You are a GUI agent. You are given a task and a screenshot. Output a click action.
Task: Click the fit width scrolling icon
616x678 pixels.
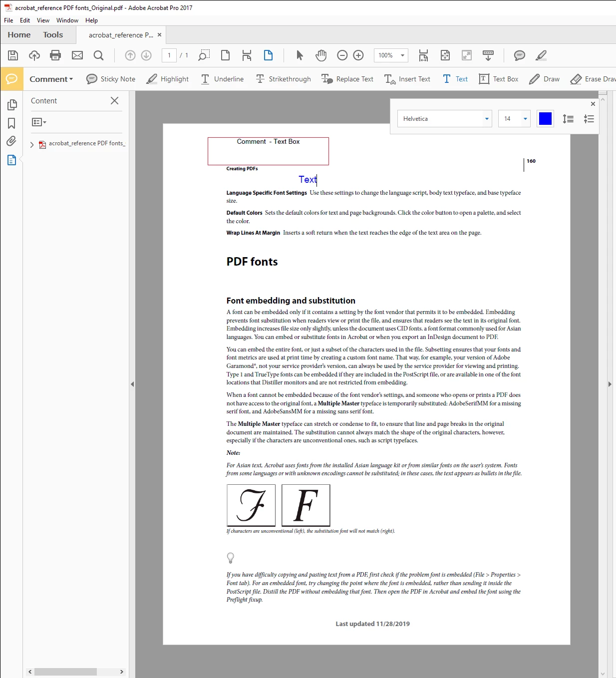pos(423,55)
